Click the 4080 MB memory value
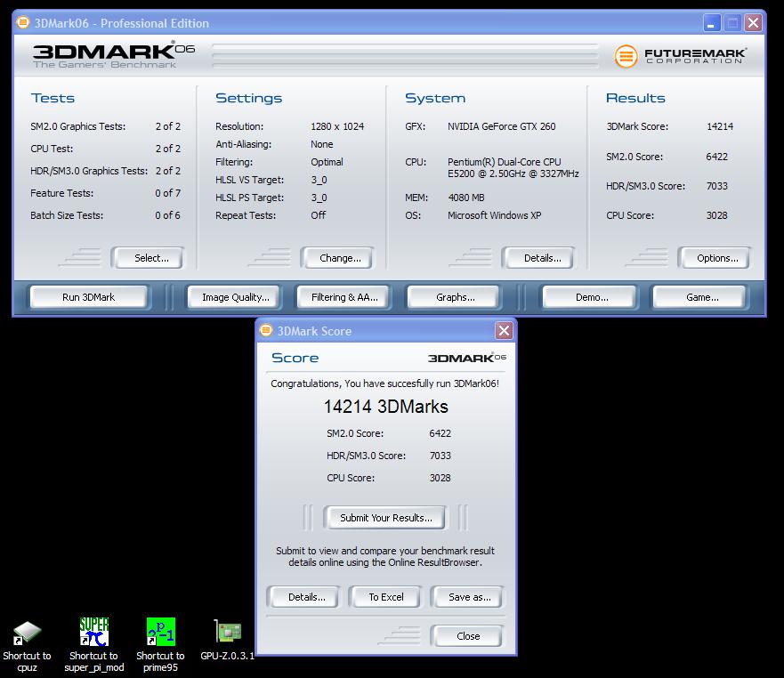Image resolution: width=784 pixels, height=678 pixels. pos(466,198)
